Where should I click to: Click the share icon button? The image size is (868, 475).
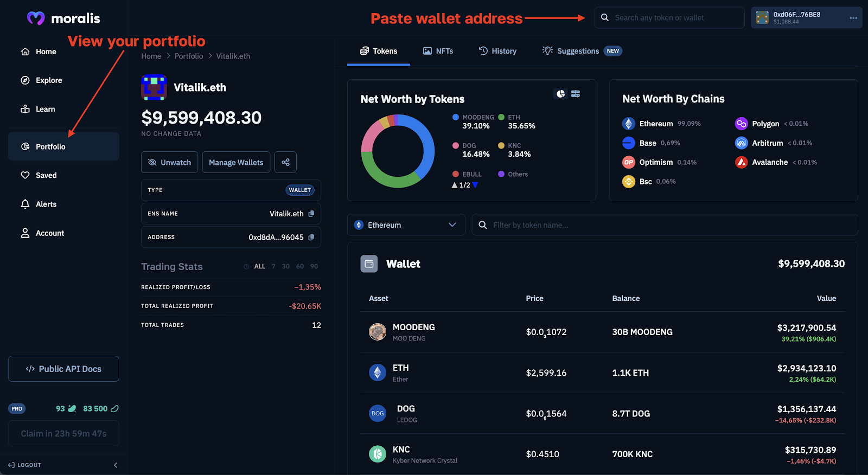click(285, 162)
